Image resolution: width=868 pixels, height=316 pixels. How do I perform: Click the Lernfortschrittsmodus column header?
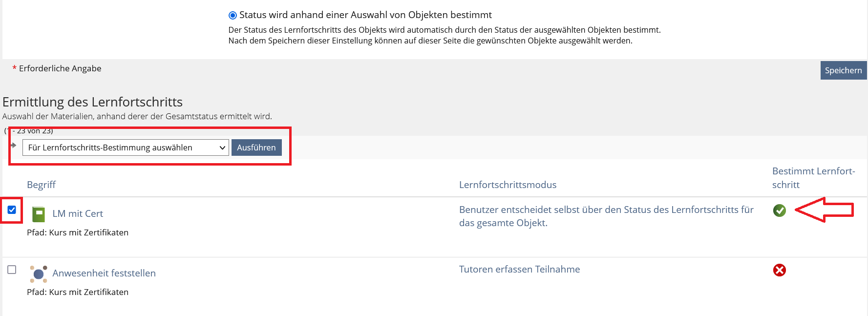508,185
